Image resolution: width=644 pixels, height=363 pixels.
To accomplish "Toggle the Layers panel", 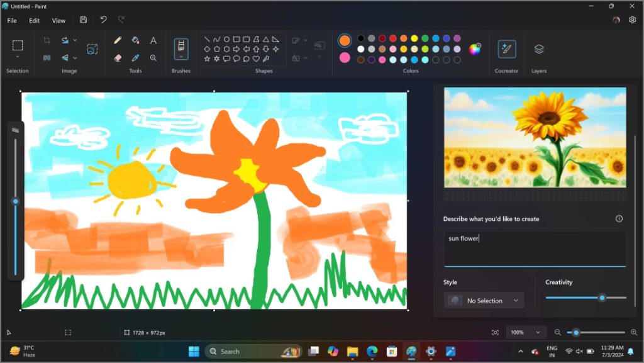I will click(539, 50).
